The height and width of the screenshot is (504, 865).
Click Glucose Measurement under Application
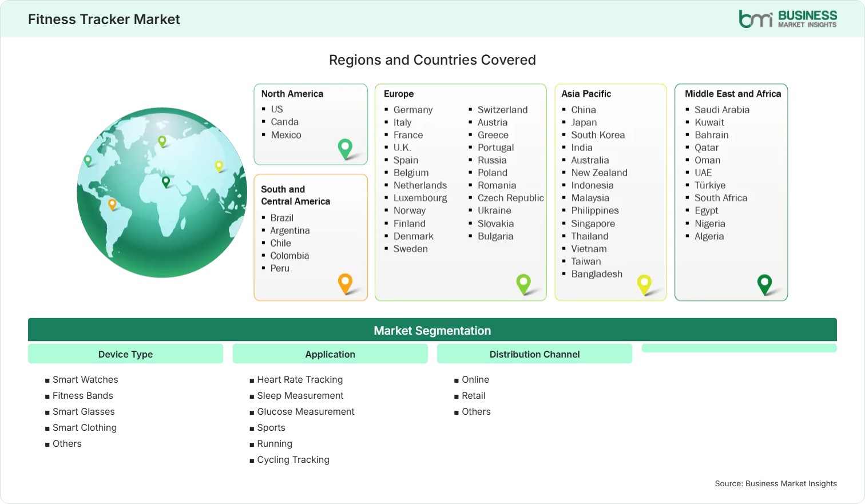coord(305,411)
